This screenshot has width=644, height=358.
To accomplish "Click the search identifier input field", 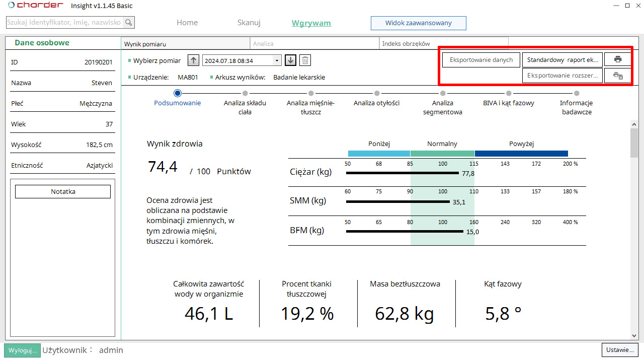I will [x=64, y=23].
